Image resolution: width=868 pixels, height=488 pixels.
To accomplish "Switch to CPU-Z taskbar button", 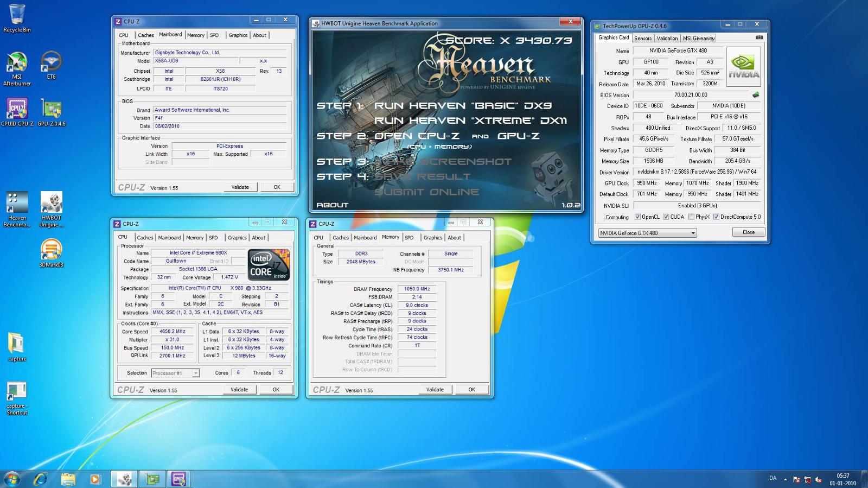I will [x=179, y=479].
